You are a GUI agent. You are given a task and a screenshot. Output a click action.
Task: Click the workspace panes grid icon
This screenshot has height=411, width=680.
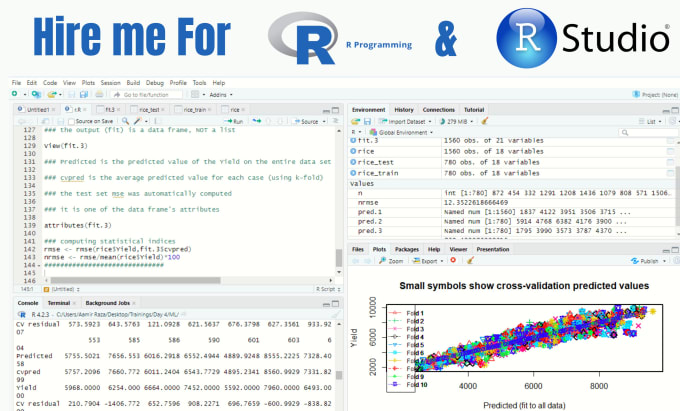[x=195, y=94]
